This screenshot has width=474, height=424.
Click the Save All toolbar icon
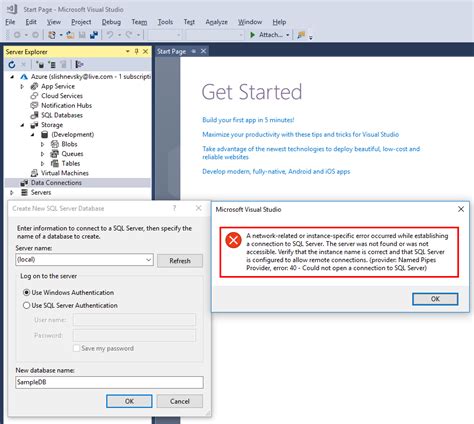pos(94,35)
